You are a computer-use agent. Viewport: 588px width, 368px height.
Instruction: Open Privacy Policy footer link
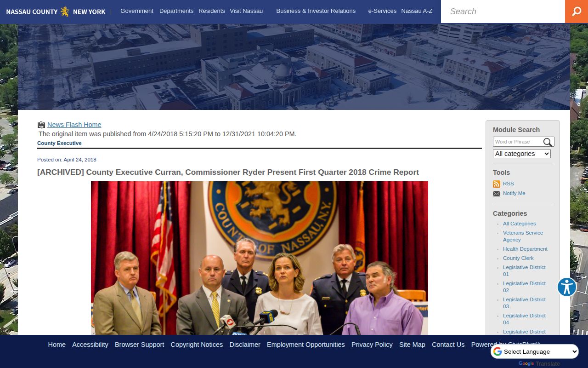click(372, 345)
